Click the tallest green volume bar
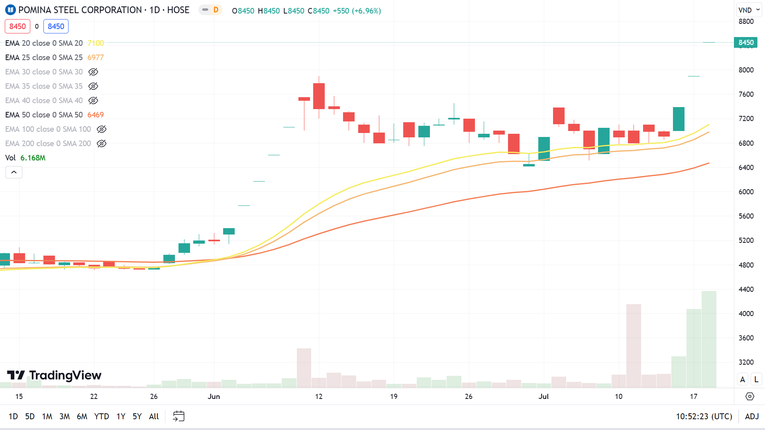Viewport: 765px width, 430px height. click(x=709, y=339)
